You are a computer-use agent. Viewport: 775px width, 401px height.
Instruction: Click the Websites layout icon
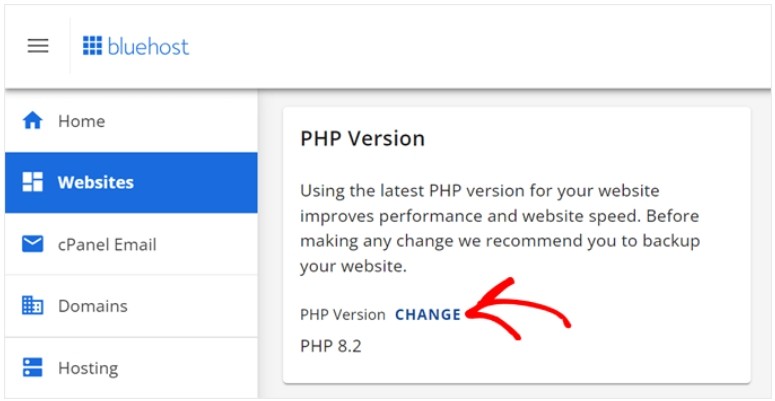[x=33, y=183]
